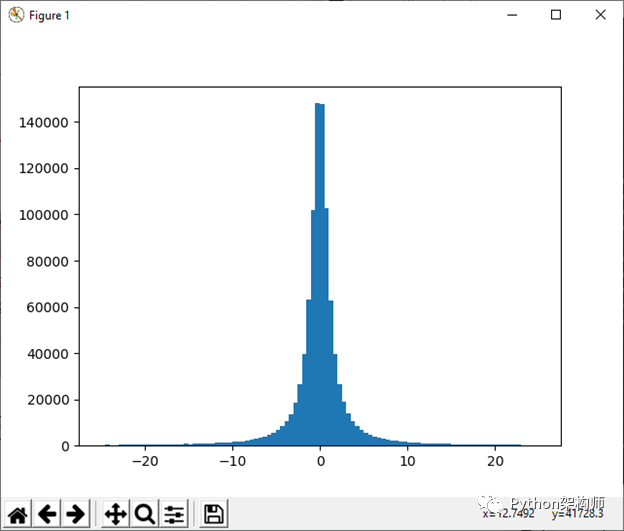Click y-axis tick label 20000
This screenshot has height=531, width=624.
47,400
